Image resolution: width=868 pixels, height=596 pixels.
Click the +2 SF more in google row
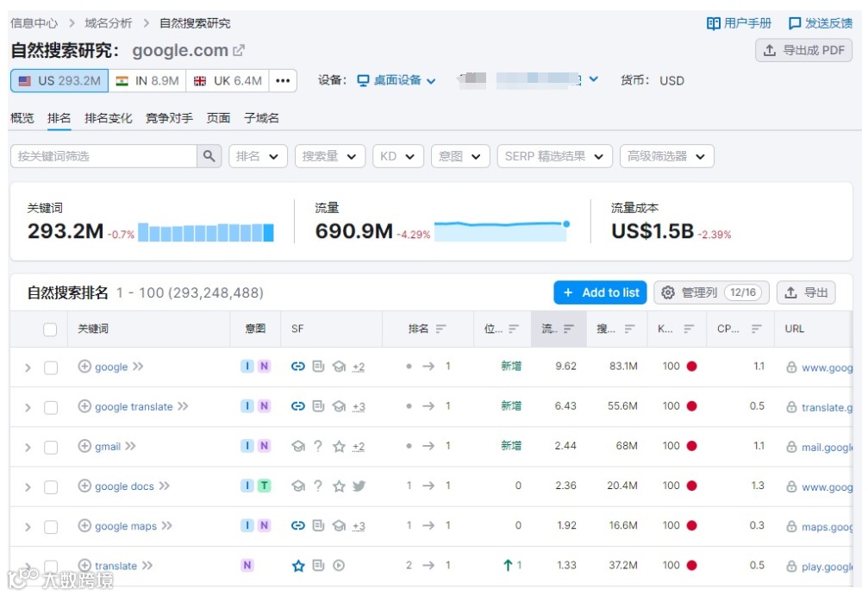(x=359, y=367)
